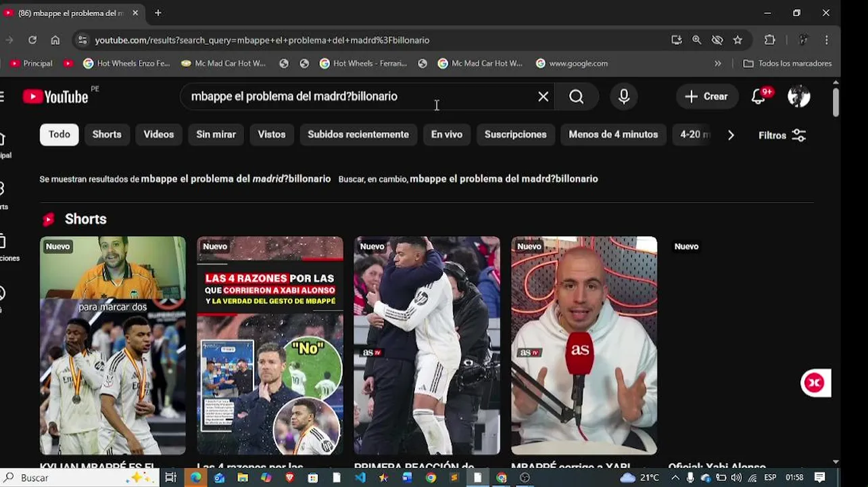Show more filter chips with right arrow
This screenshot has width=868, height=487.
731,135
